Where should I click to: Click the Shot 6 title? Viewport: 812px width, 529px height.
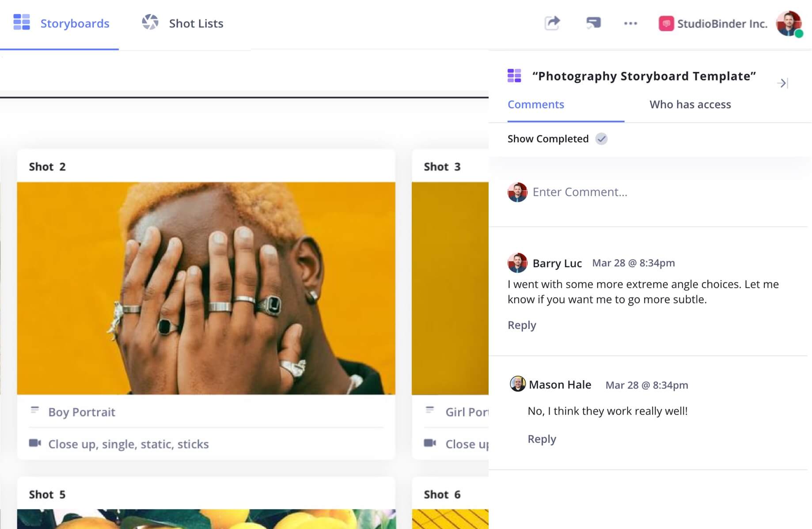point(442,495)
